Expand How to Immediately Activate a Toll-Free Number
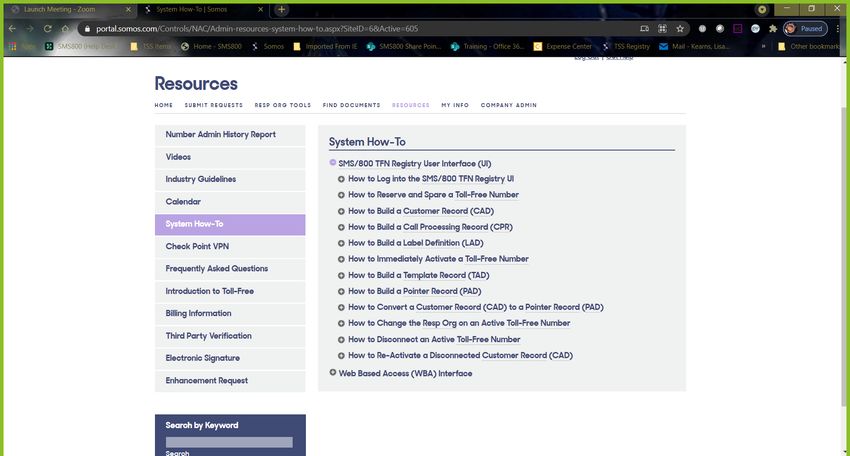The height and width of the screenshot is (456, 850). point(341,259)
